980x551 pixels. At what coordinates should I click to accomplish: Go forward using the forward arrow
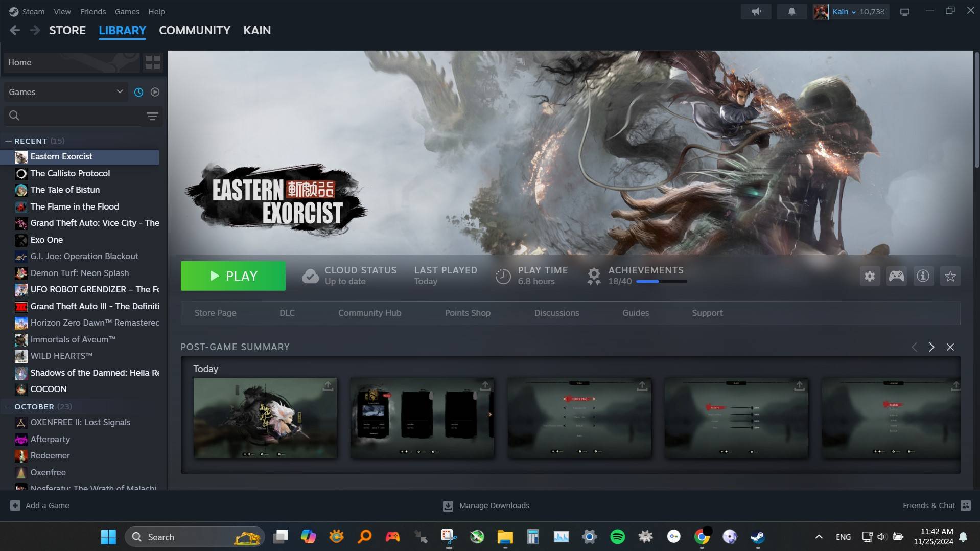tap(35, 31)
